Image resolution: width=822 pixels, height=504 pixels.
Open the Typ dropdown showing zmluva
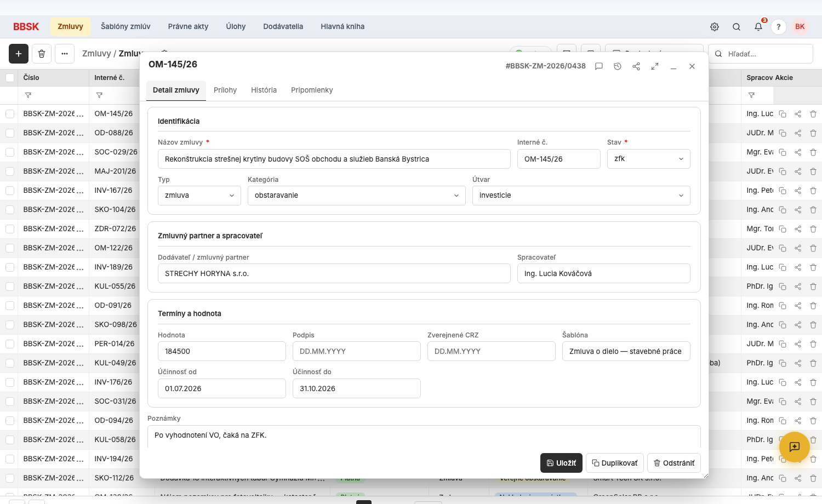(199, 196)
